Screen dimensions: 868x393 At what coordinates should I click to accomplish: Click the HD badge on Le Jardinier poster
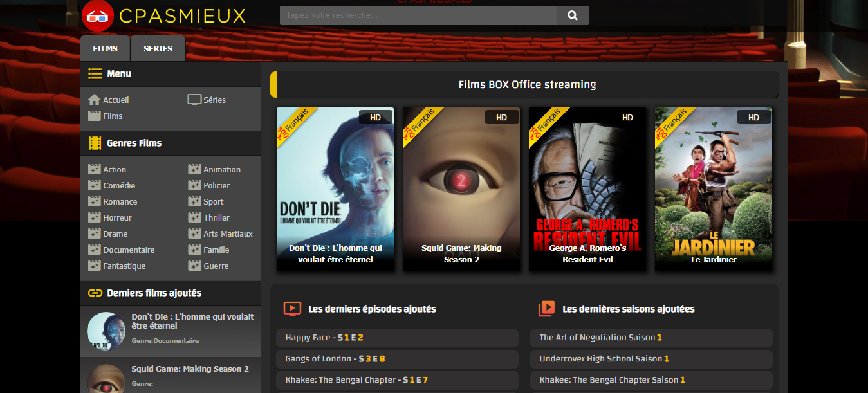pos(754,117)
